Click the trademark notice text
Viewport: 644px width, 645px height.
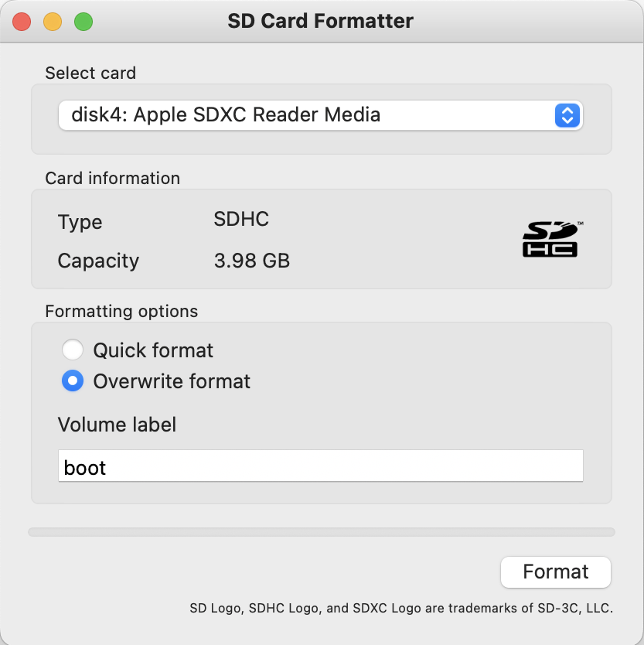click(401, 608)
